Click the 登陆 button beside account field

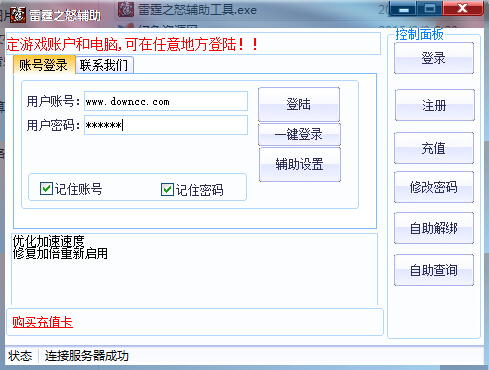[x=299, y=104]
